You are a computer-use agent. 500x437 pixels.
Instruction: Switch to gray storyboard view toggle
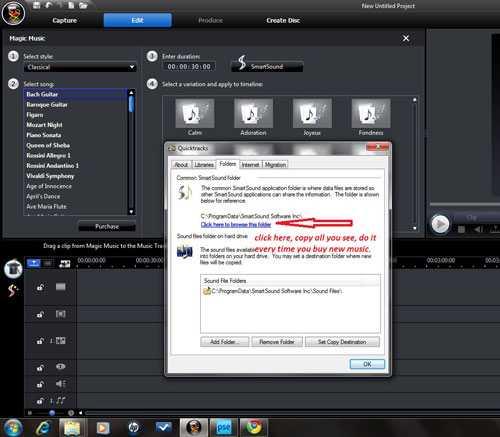pyautogui.click(x=48, y=264)
